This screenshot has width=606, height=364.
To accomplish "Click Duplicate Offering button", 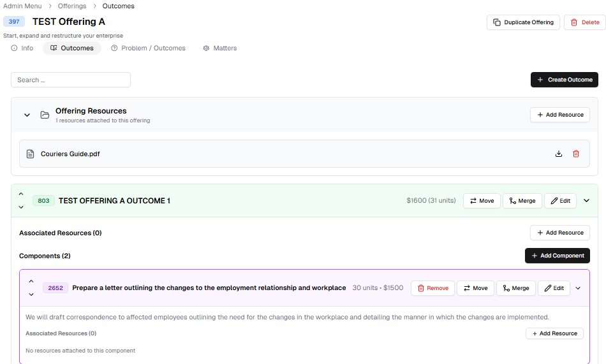I will click(x=523, y=22).
